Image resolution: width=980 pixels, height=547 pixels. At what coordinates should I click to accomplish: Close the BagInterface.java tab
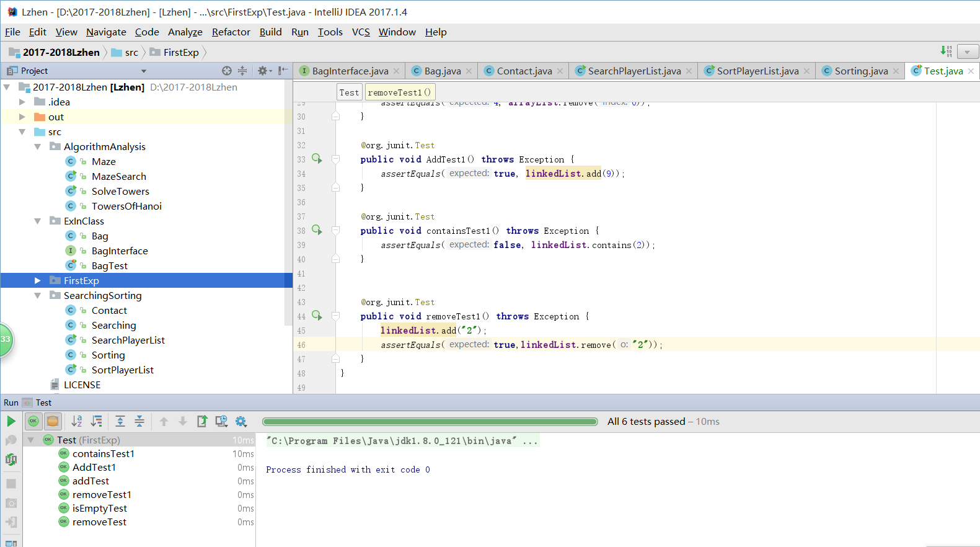397,71
